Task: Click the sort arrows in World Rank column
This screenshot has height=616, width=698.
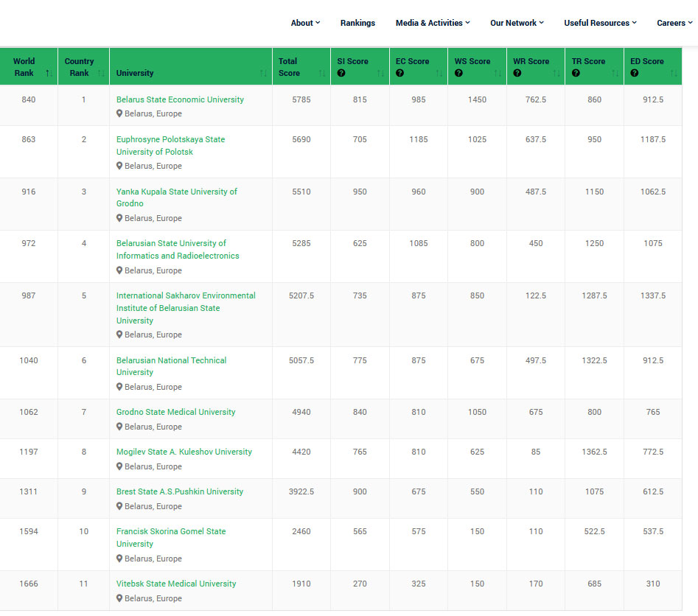Action: click(x=49, y=73)
